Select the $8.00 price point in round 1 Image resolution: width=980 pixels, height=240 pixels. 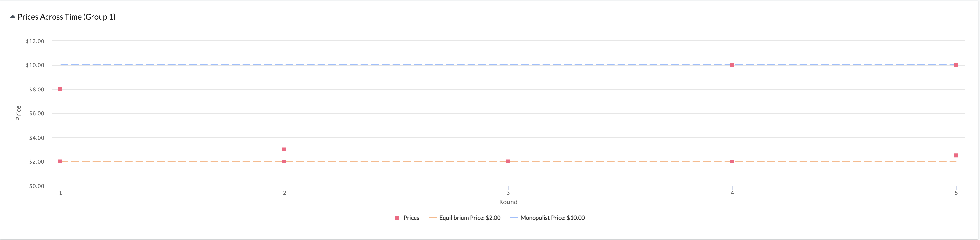pos(60,89)
